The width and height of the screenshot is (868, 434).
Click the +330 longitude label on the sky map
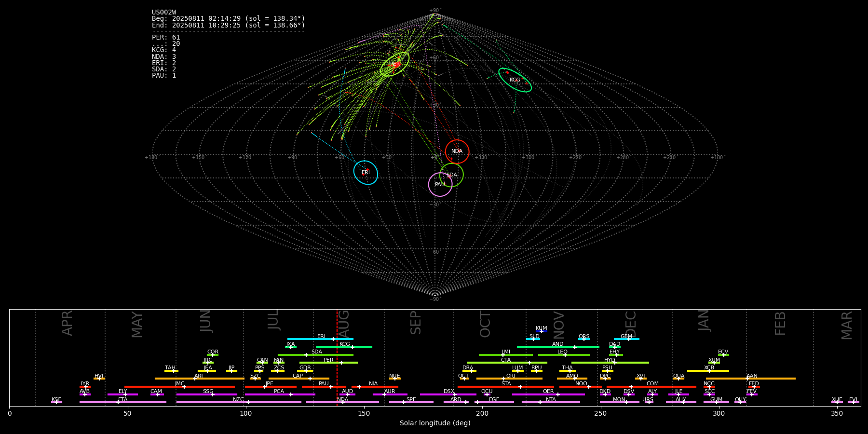tap(481, 157)
